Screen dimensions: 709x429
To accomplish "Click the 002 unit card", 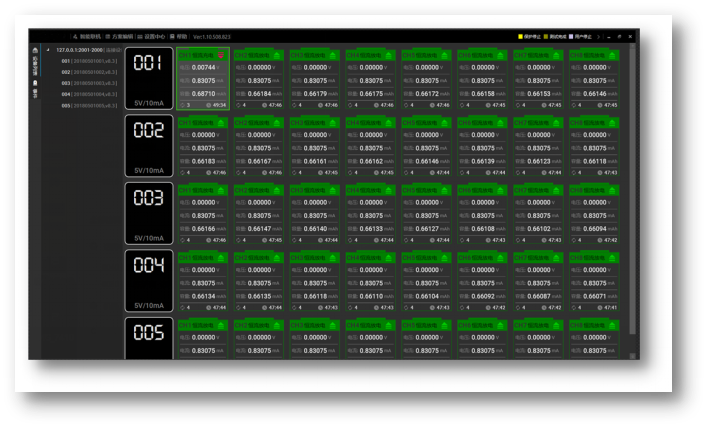I will click(x=149, y=146).
